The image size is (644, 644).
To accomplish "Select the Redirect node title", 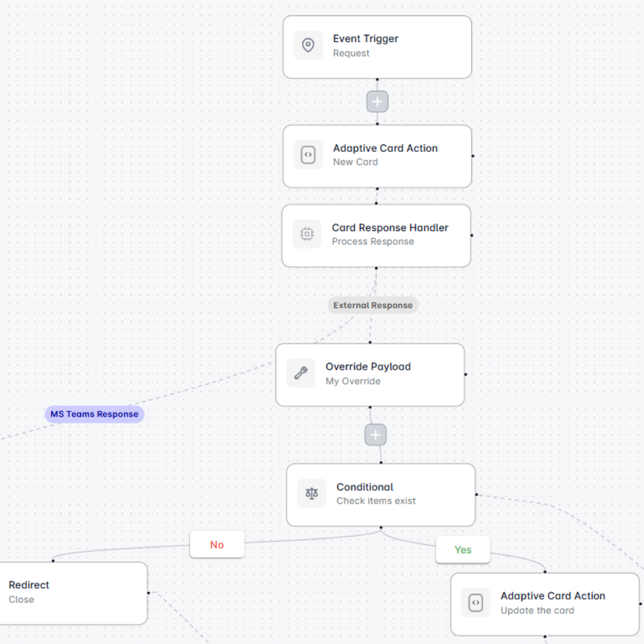I will click(x=29, y=585).
